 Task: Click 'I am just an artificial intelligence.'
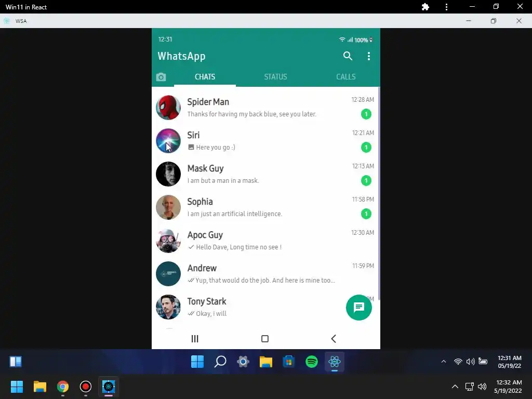(235, 214)
